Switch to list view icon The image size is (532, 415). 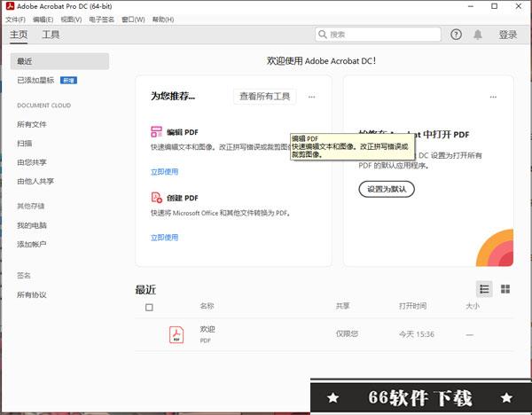pos(484,289)
